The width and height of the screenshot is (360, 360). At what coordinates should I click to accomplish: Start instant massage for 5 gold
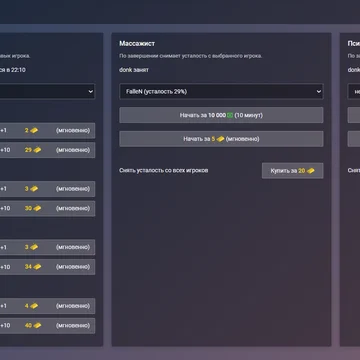pos(221,139)
